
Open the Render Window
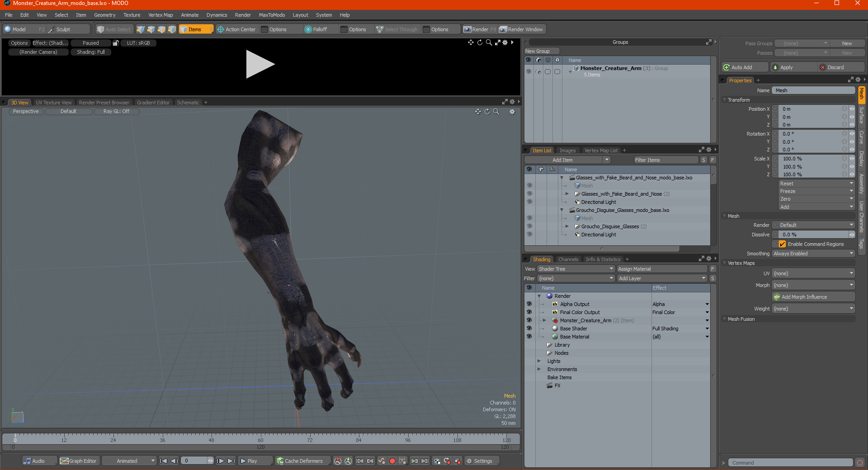[521, 29]
